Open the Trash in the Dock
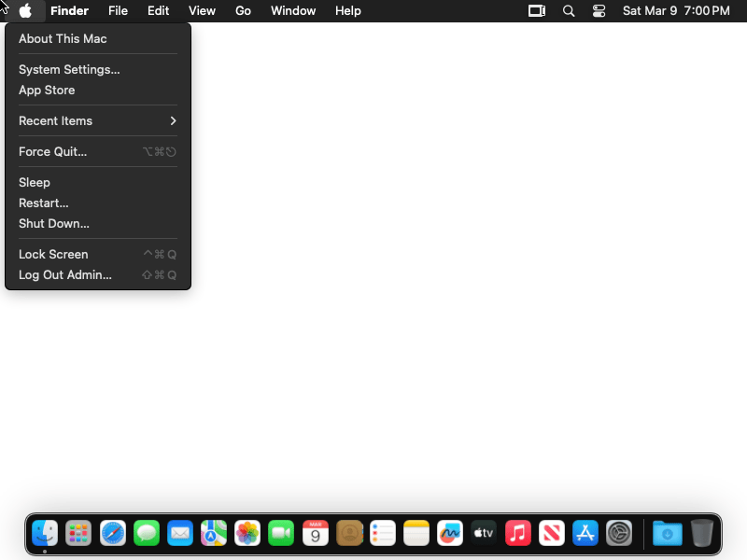Viewport: 747px width, 560px height. (702, 533)
